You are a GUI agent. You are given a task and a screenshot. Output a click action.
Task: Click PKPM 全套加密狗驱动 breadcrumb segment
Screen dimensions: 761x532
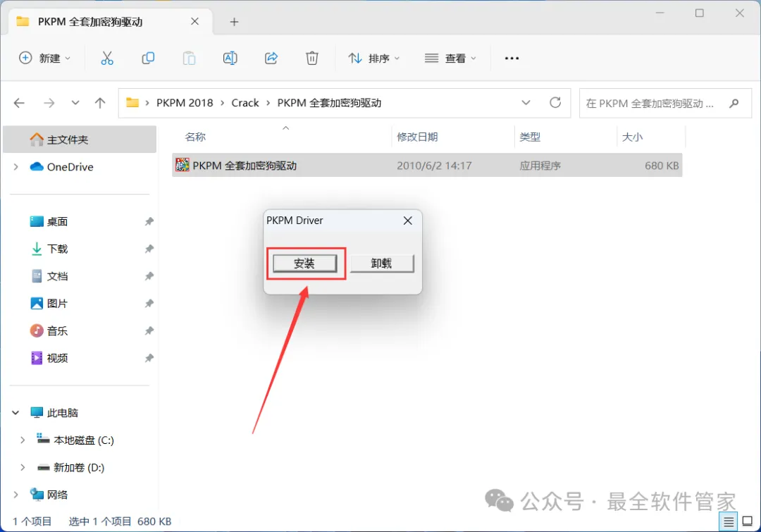pos(329,103)
